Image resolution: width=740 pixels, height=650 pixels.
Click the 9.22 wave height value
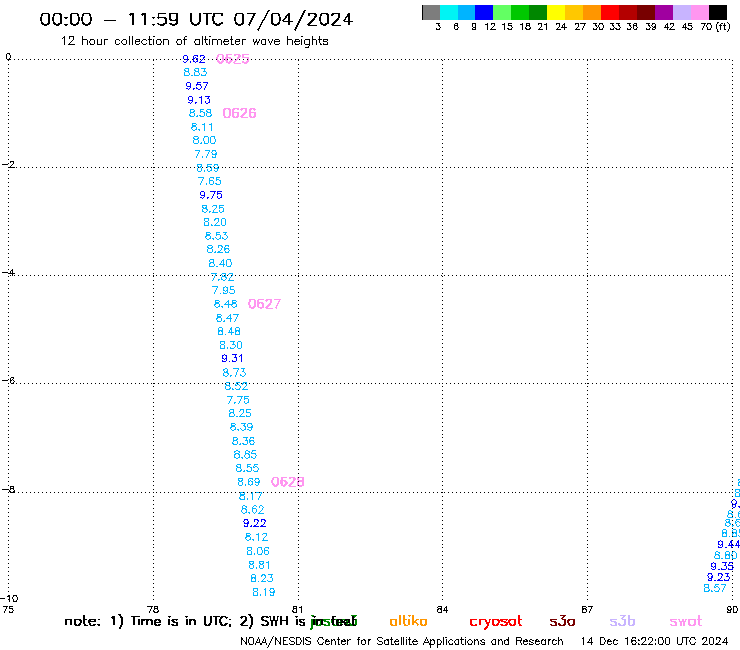(x=255, y=523)
